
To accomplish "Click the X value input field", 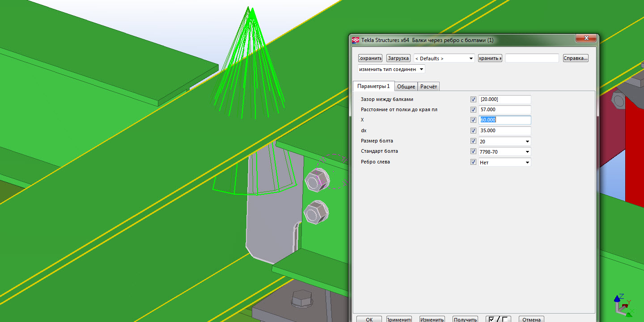I will pyautogui.click(x=504, y=120).
